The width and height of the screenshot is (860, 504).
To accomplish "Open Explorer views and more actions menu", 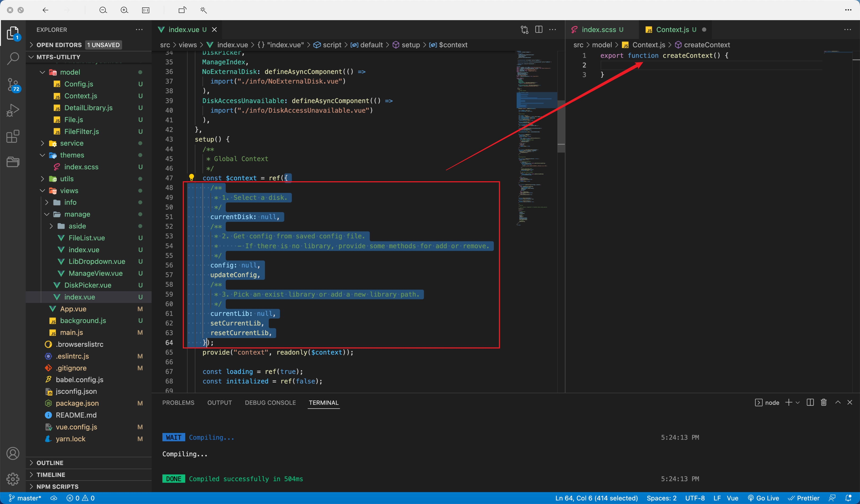I will click(139, 30).
